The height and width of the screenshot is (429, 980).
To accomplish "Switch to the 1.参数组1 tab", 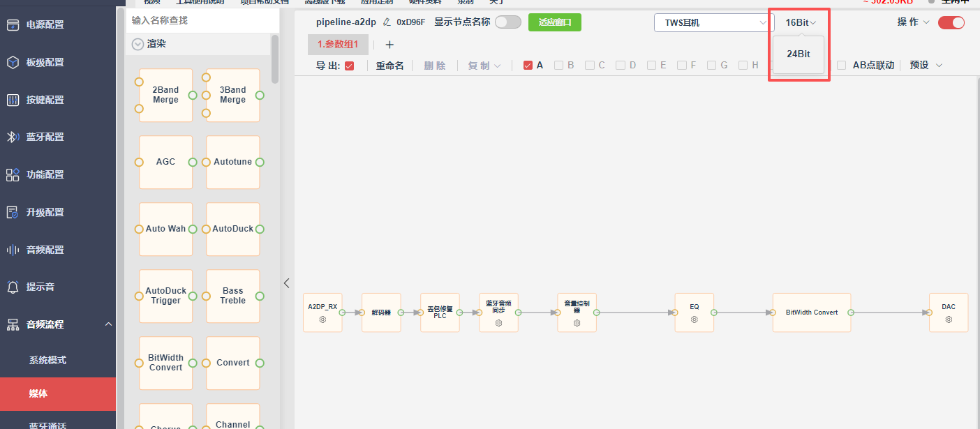I will [338, 45].
